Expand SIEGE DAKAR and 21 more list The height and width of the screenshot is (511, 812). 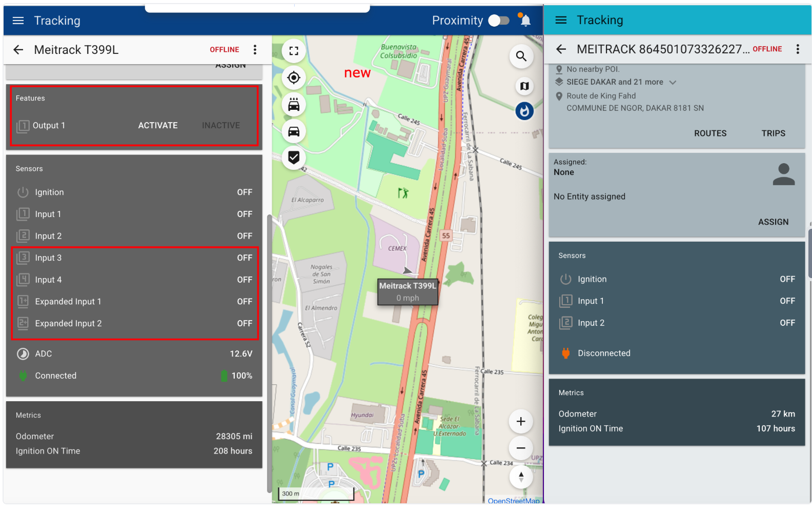673,82
